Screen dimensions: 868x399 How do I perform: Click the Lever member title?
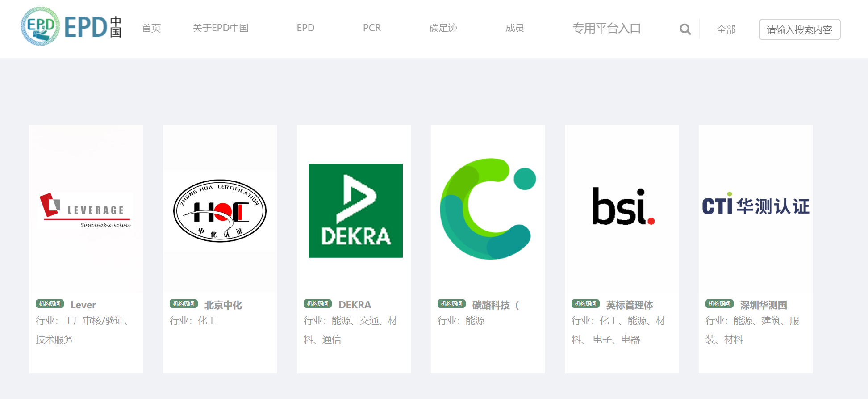[83, 305]
